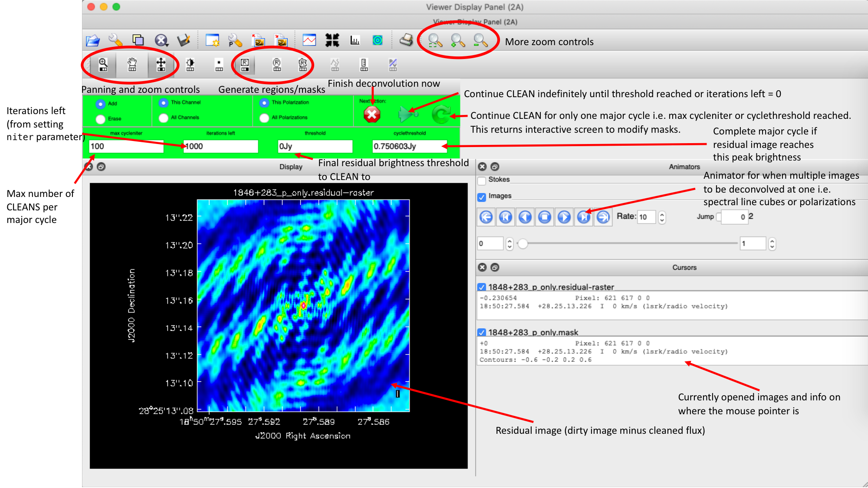Open data display options wrench icon
Image resolution: width=868 pixels, height=488 pixels.
point(115,41)
